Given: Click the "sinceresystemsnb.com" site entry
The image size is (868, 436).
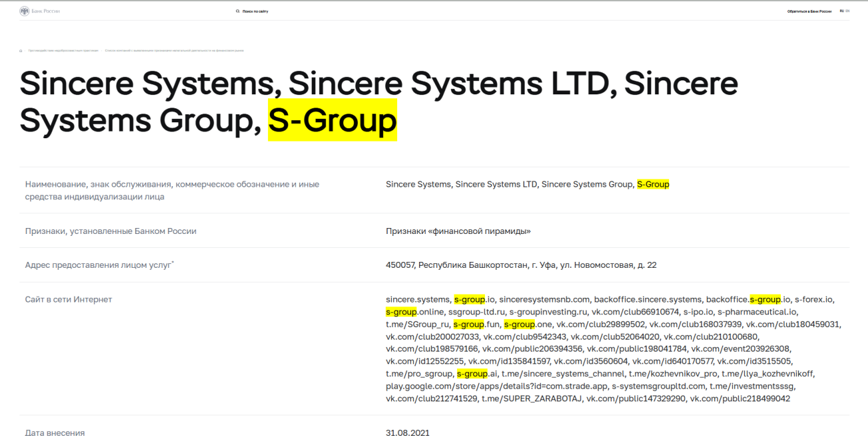Looking at the screenshot, I should click(x=545, y=300).
